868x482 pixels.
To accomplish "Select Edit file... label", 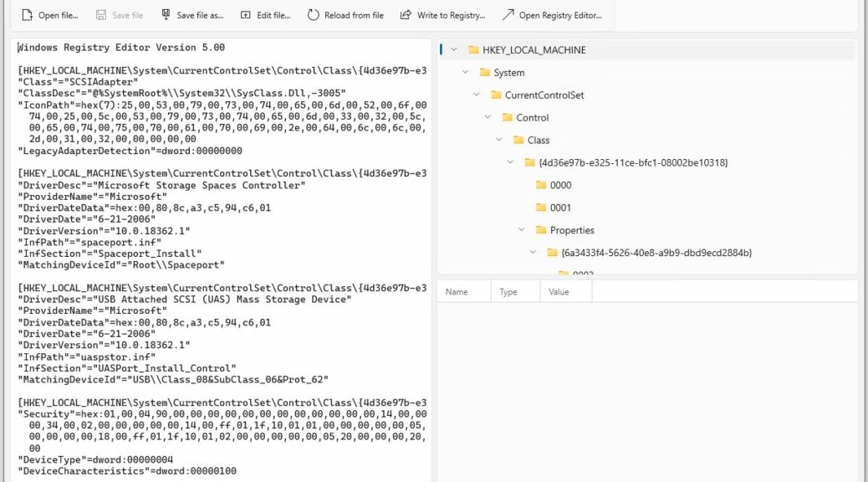I will point(273,16).
